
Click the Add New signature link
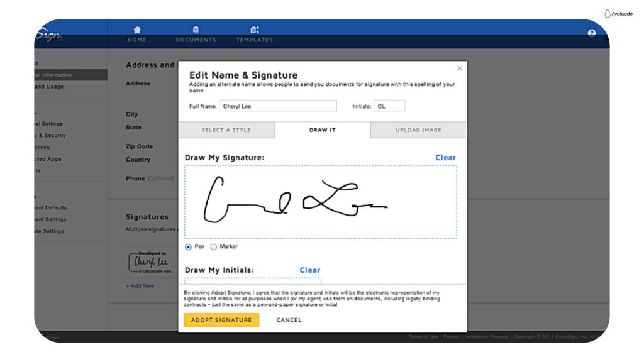tap(140, 285)
